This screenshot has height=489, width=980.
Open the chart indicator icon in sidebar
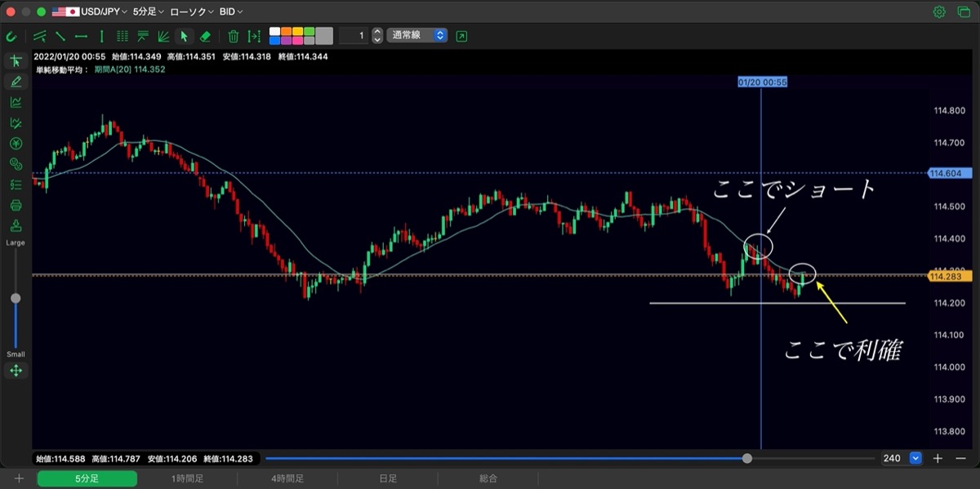(16, 102)
